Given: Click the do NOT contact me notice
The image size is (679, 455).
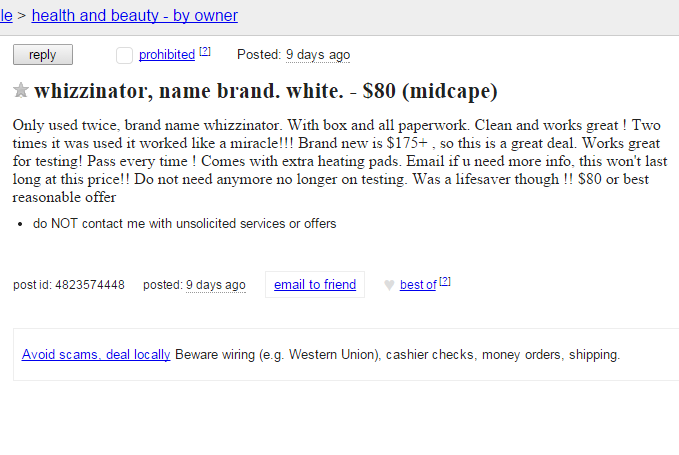Looking at the screenshot, I should click(184, 223).
